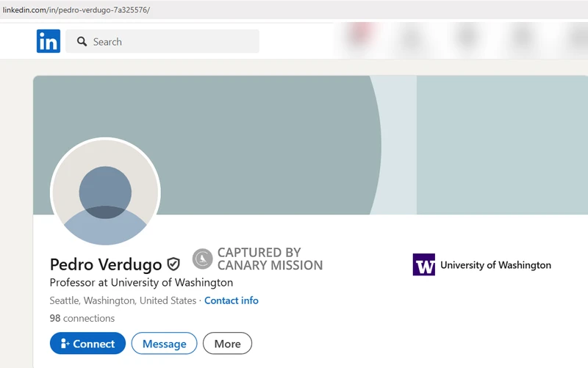Select the 'Professor at University of Washington' headline
Screen dimensions: 588x368
[x=141, y=283]
